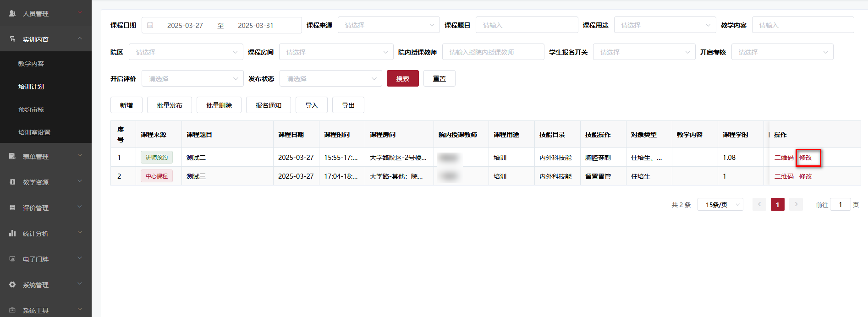Click the 中心课程 tag
This screenshot has height=317, width=868.
tap(157, 176)
